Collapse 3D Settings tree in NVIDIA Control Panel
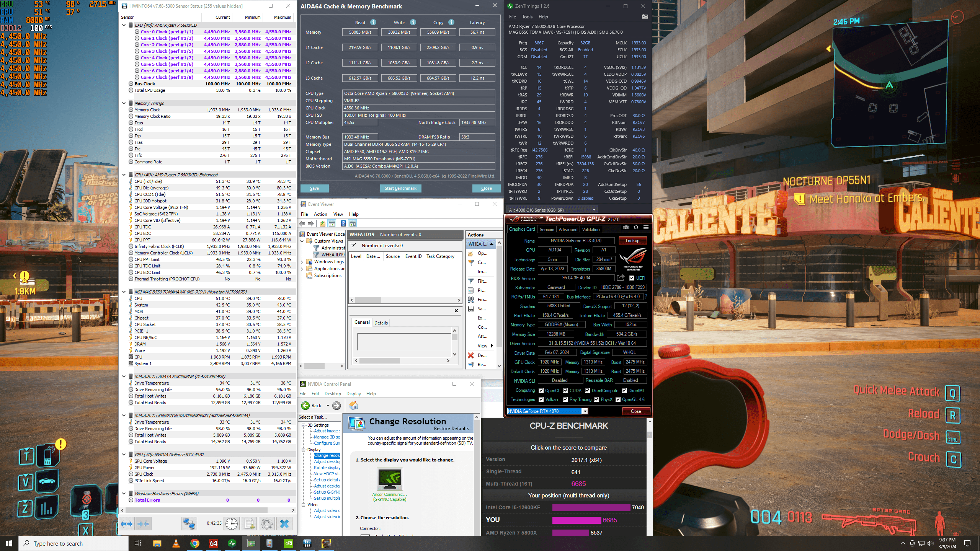The width and height of the screenshot is (980, 551). (x=304, y=425)
